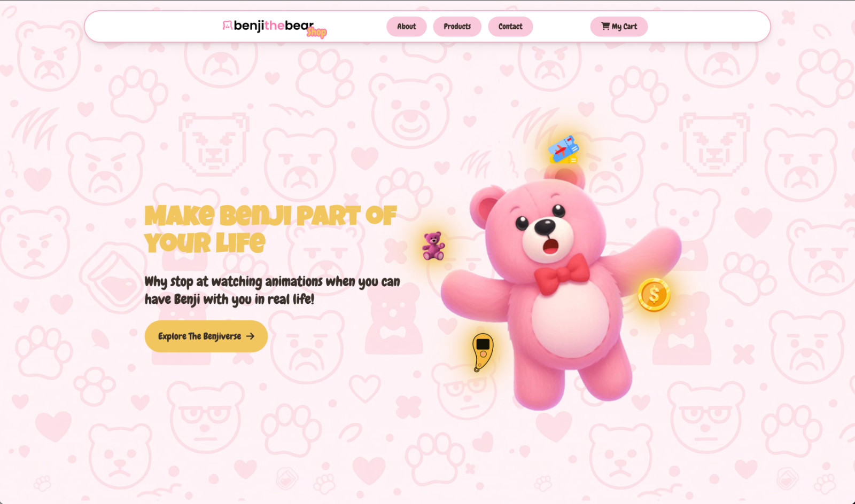This screenshot has height=504, width=855.
Task: Open the Products page
Action: coord(457,27)
